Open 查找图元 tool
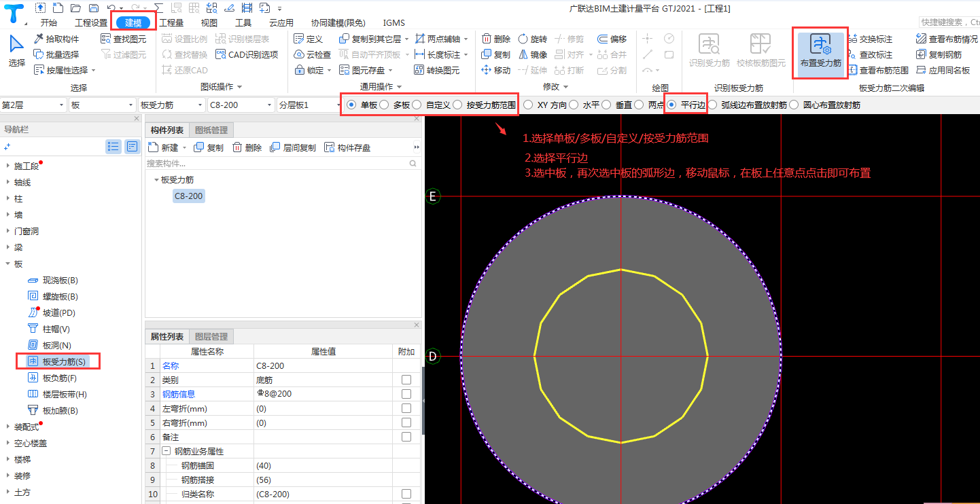 [123, 39]
